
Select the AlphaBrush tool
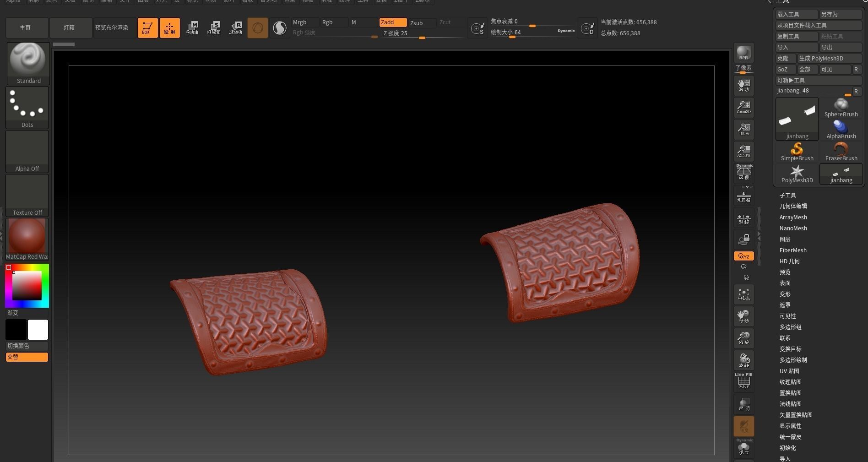841,130
